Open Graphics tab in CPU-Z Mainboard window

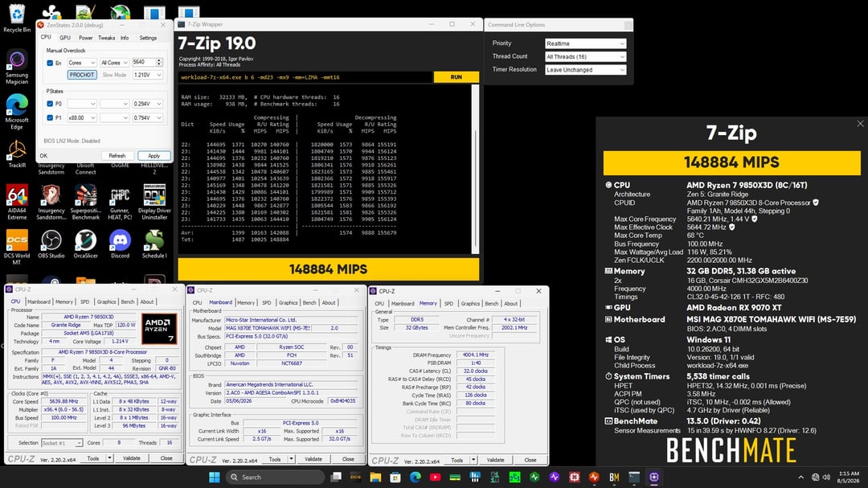[x=288, y=302]
